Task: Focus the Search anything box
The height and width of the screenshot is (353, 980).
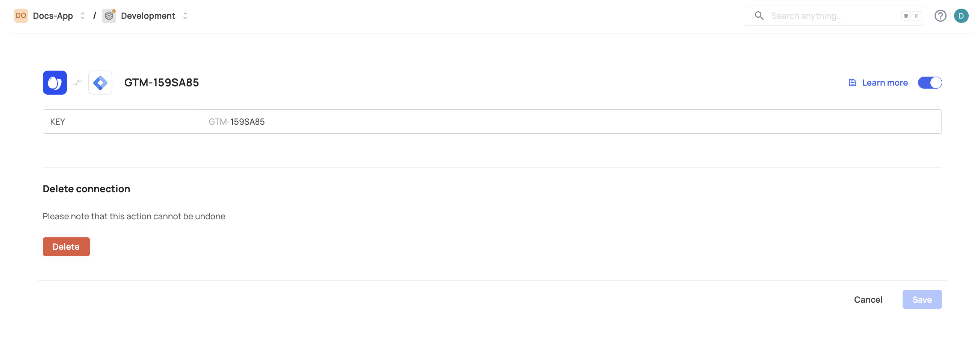Action: 833,16
